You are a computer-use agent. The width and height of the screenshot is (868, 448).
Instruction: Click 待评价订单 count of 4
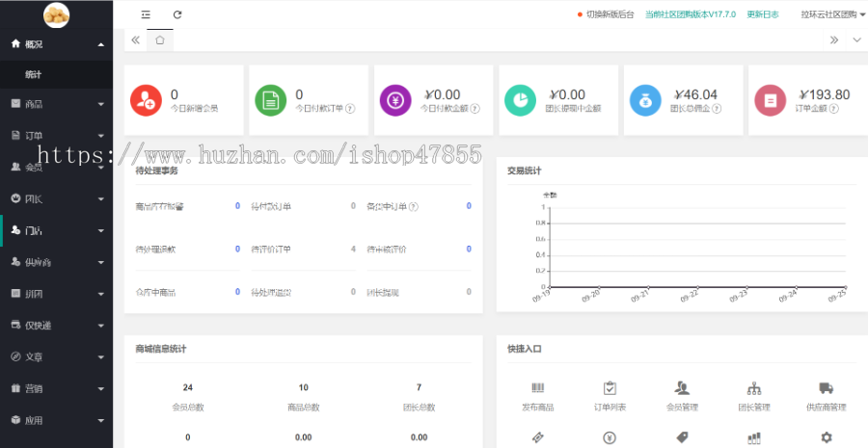coord(353,249)
